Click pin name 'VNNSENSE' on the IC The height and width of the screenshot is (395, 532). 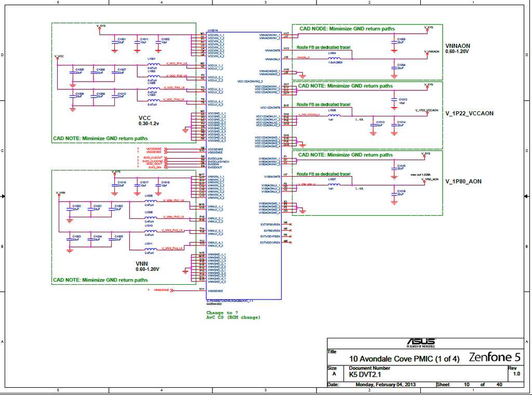pos(215,291)
